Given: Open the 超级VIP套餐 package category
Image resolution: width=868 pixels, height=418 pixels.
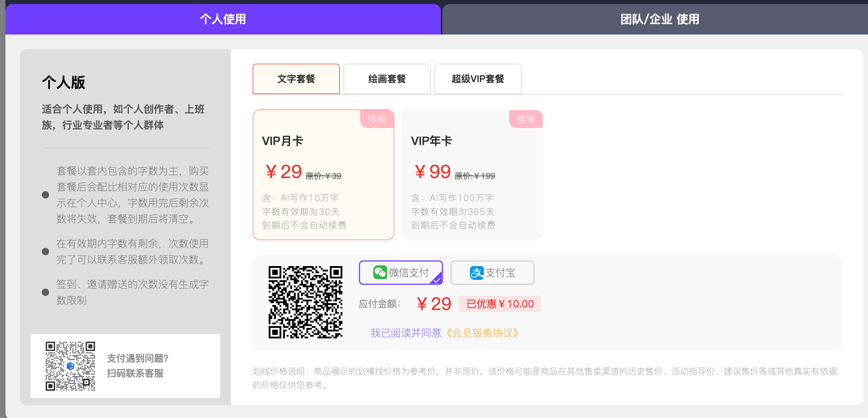Looking at the screenshot, I should (478, 79).
